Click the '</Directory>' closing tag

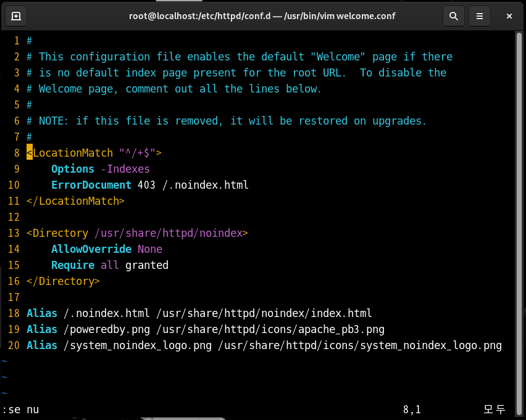63,281
